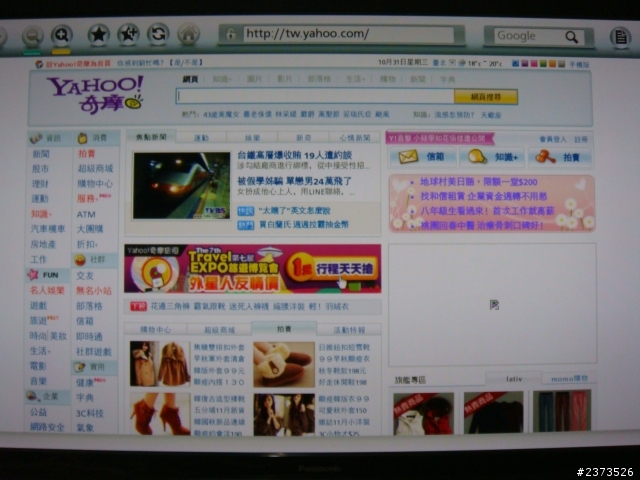Open the 信箱 mail envelope button
This screenshot has width=640, height=480.
click(423, 157)
